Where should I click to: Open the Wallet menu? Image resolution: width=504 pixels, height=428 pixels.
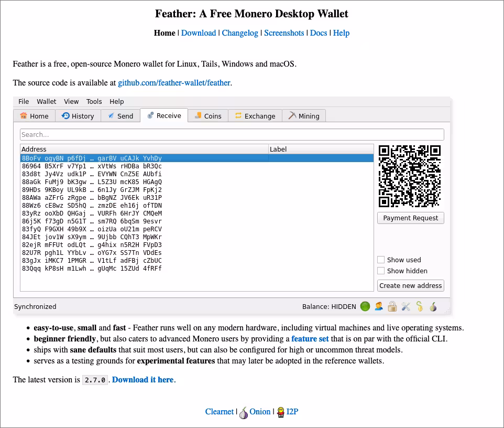pyautogui.click(x=46, y=101)
